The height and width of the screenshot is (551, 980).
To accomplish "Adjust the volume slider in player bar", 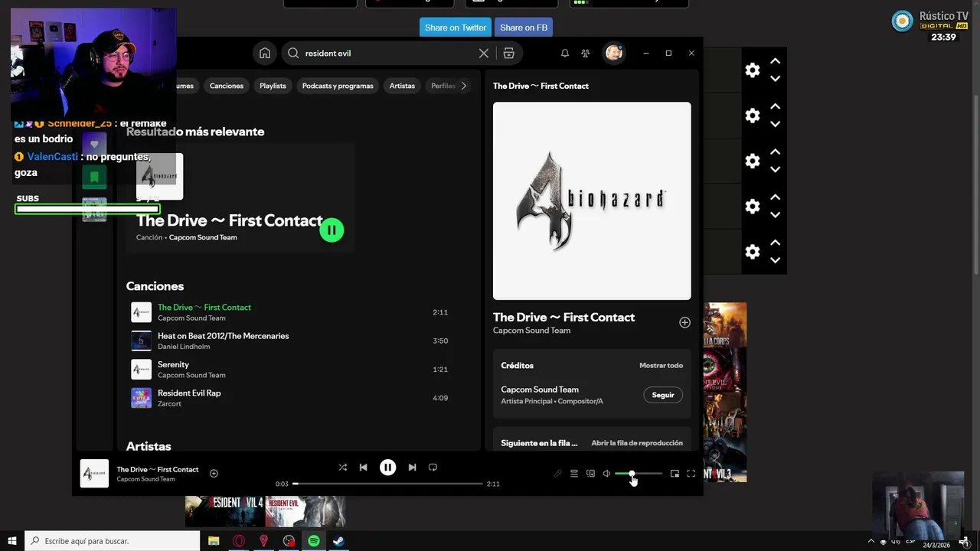I will (x=639, y=474).
